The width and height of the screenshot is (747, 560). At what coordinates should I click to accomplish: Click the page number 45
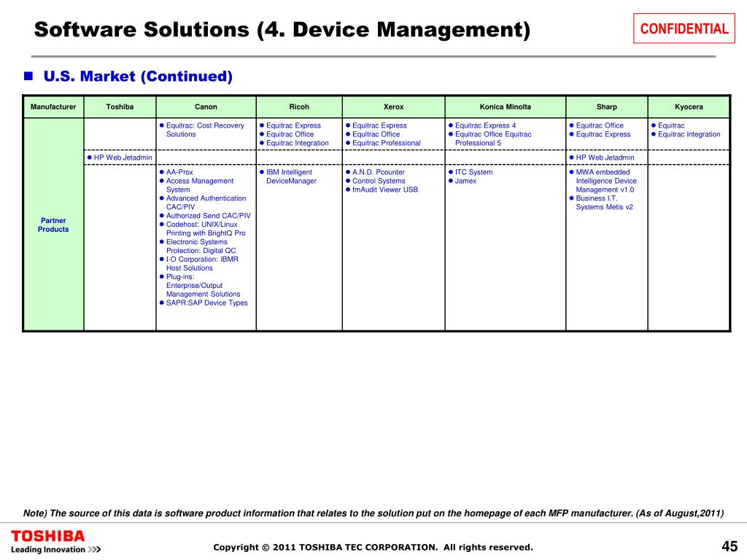pos(729,546)
